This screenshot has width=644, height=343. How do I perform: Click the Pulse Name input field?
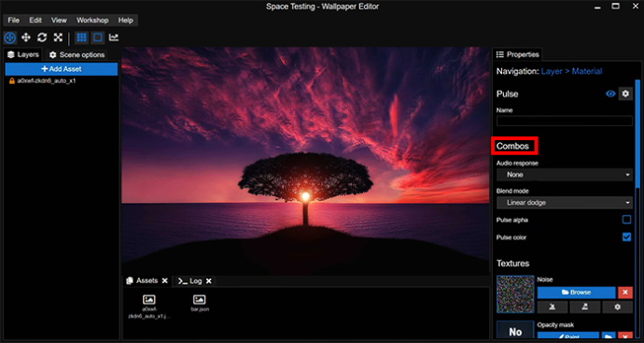[565, 121]
